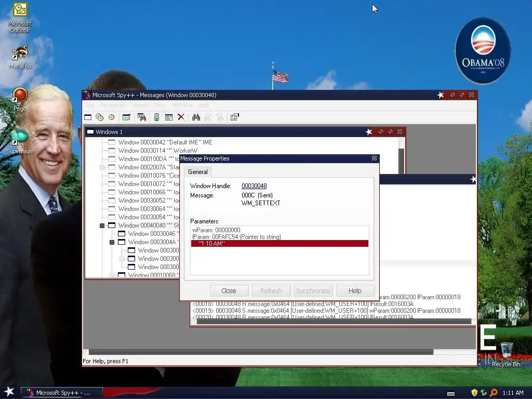
Task: Open Microsoft Outlook desktop icon
Action: [20, 18]
